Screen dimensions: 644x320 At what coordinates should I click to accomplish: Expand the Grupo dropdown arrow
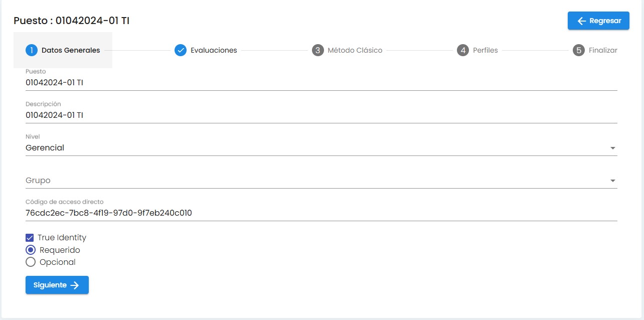click(x=612, y=181)
